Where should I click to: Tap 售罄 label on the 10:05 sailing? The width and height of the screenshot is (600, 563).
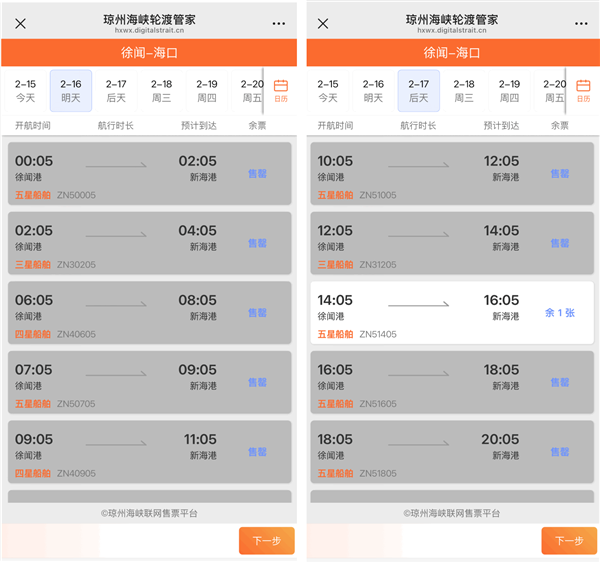[x=560, y=174]
